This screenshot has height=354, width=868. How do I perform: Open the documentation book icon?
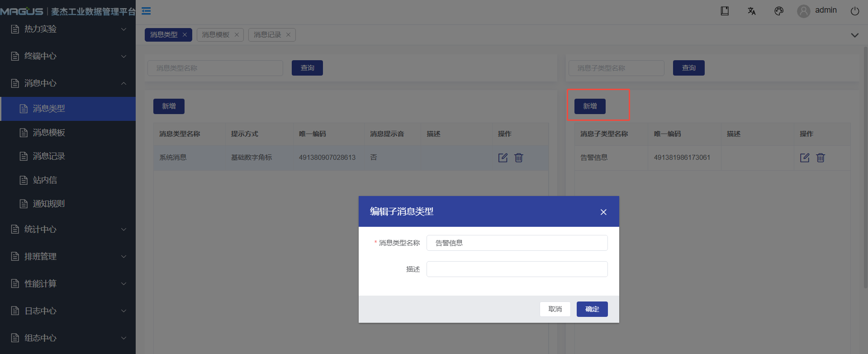725,11
